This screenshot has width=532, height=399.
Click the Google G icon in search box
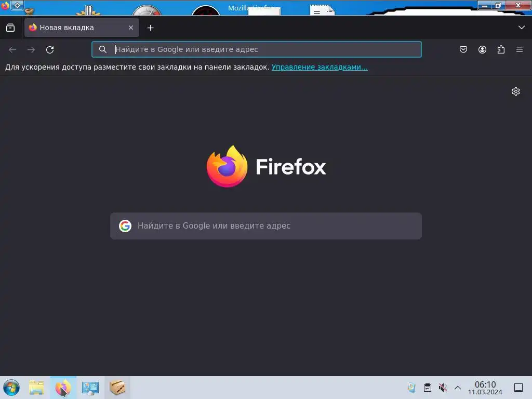click(125, 226)
